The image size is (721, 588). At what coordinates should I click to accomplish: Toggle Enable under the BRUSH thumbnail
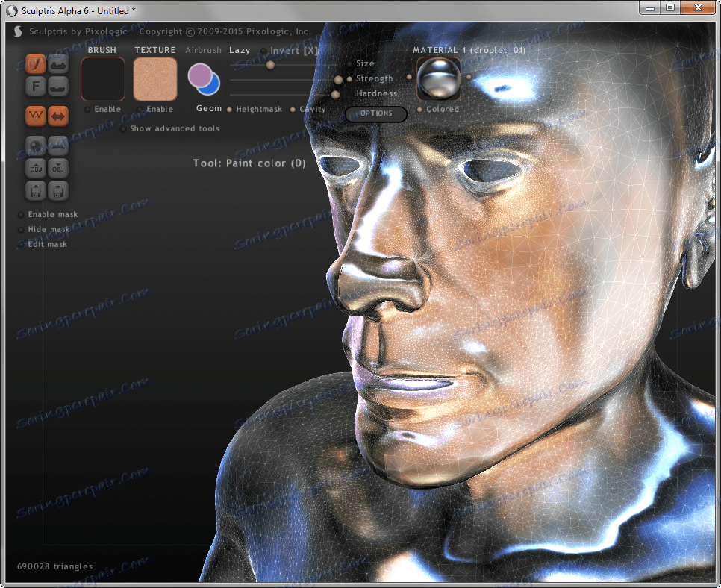coord(88,110)
